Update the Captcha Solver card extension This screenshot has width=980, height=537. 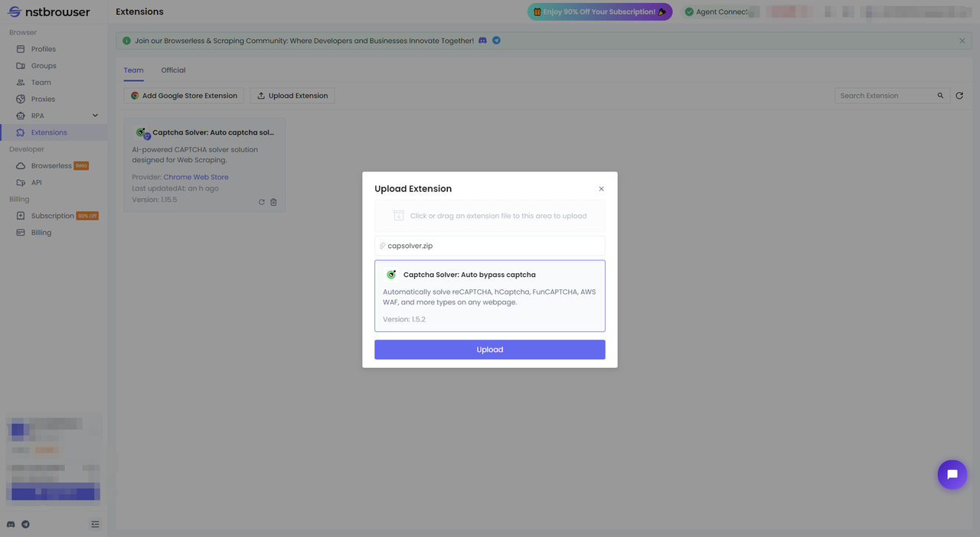262,202
